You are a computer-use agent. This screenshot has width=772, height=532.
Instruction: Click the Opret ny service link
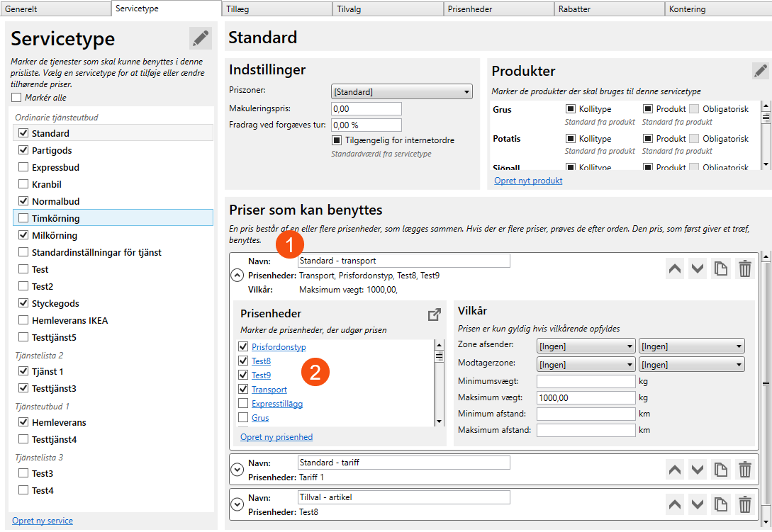tap(43, 521)
